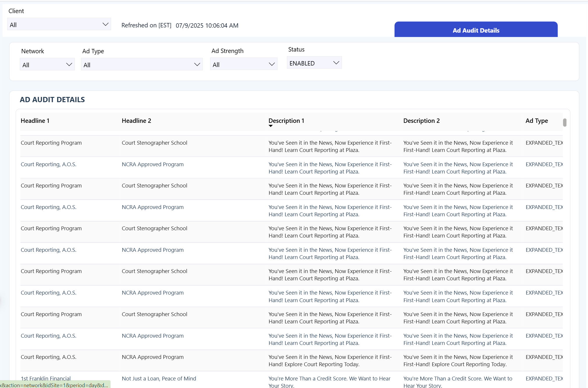Viewport: 588px width, 388px height.
Task: Click the Explore Court Reporting Today description cell
Action: coord(330,360)
